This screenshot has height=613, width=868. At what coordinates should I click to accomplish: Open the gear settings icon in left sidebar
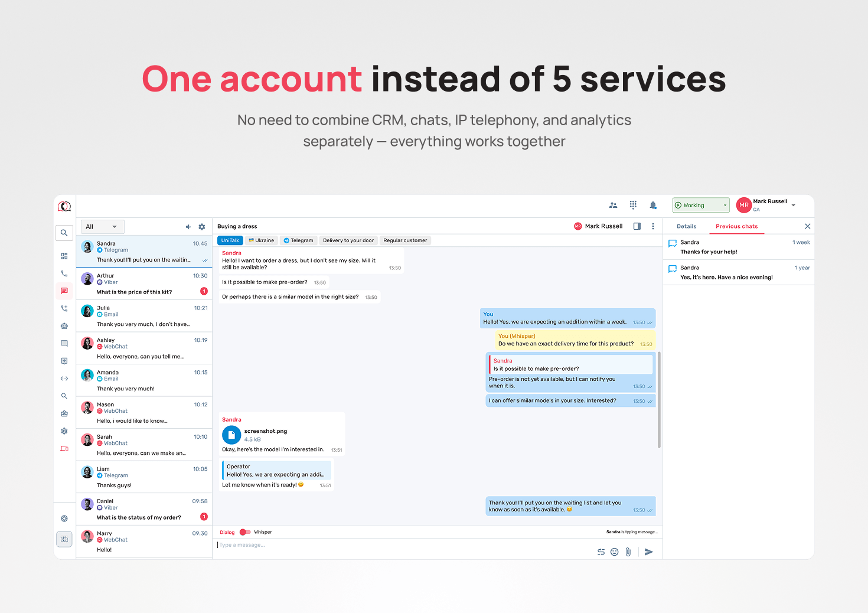point(64,431)
